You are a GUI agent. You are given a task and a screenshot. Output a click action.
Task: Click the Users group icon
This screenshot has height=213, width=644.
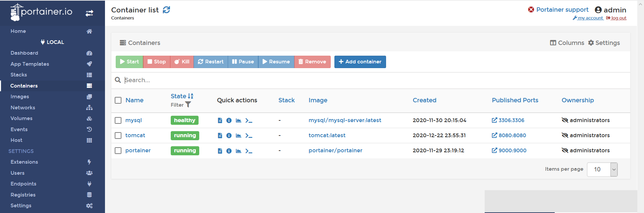click(89, 173)
